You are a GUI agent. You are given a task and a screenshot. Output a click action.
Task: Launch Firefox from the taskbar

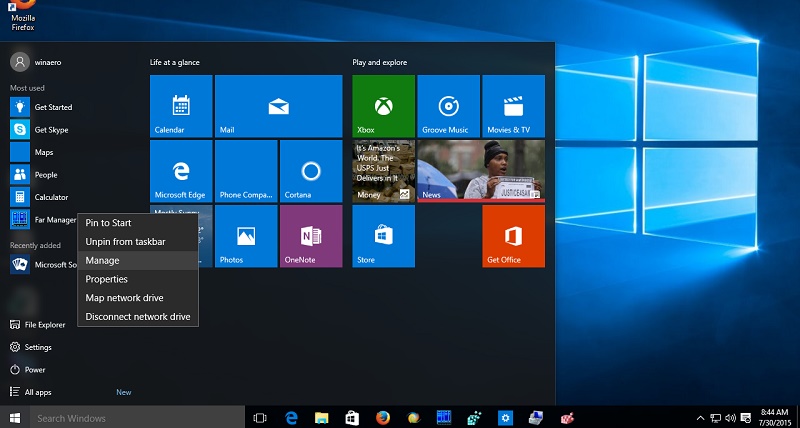(x=383, y=418)
